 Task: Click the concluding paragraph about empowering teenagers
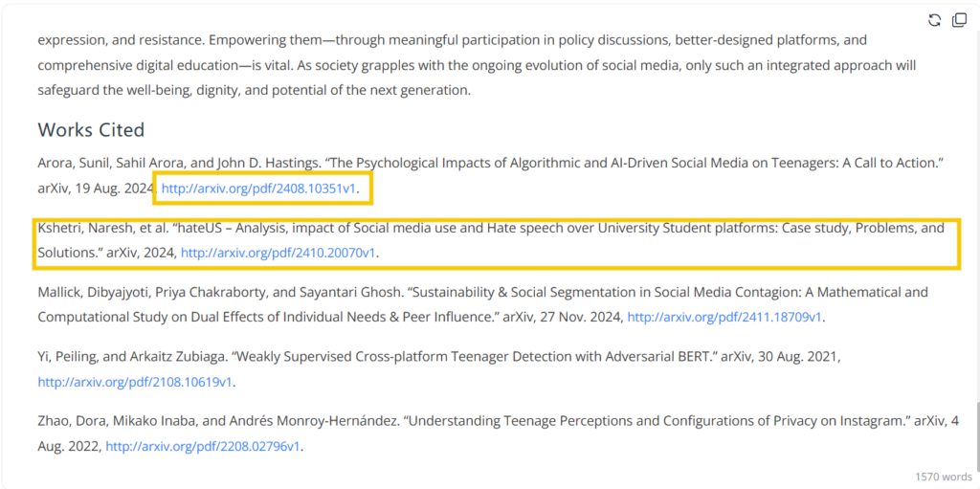pyautogui.click(x=479, y=66)
